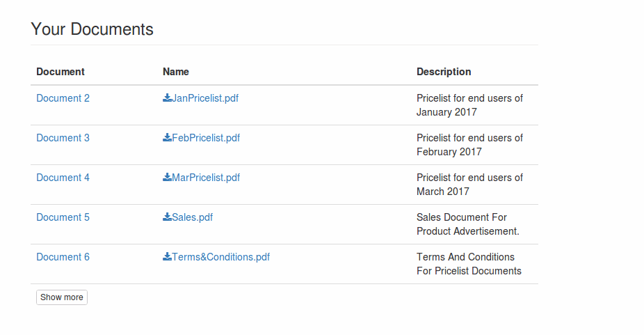Click the Document column header
The height and width of the screenshot is (335, 644).
tap(61, 72)
